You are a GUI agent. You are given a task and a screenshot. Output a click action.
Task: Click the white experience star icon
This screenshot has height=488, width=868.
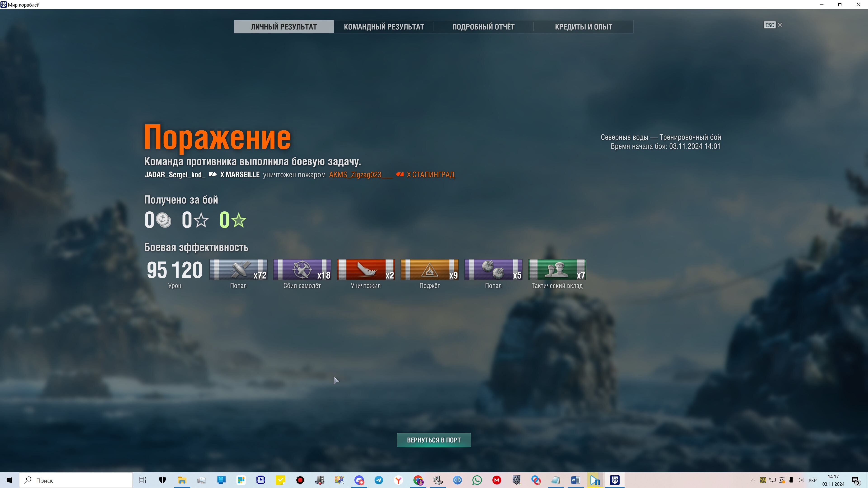point(201,220)
